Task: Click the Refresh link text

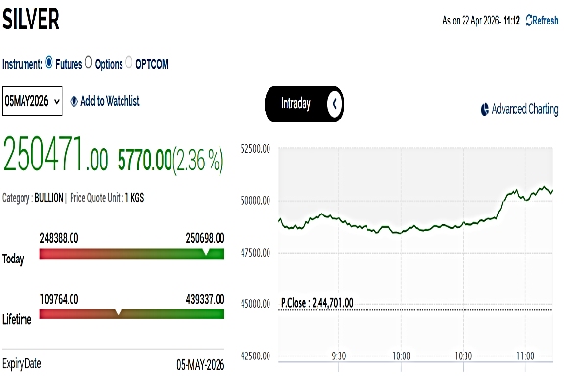Action: tap(545, 21)
